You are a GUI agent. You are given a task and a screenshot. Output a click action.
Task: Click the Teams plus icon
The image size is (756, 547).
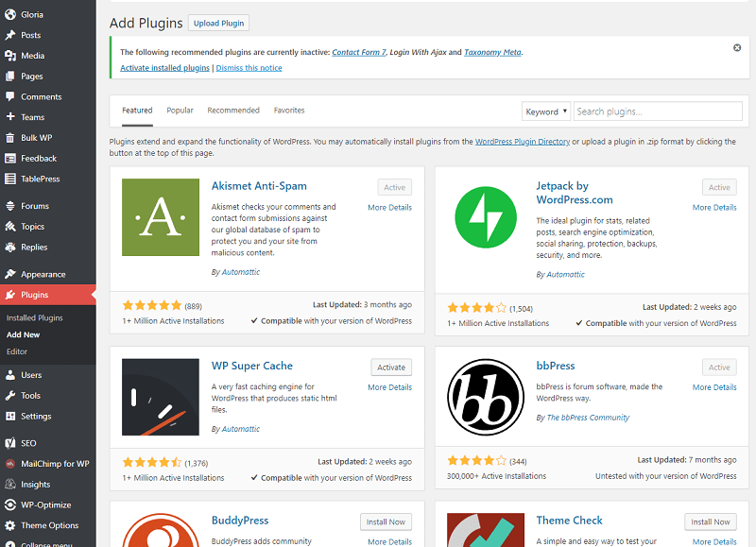10,116
